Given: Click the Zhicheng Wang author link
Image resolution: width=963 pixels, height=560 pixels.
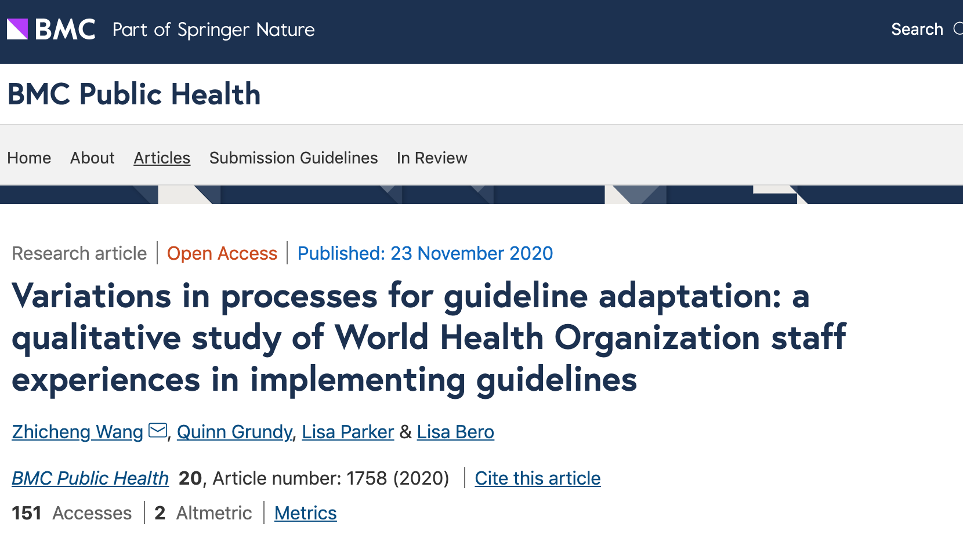Looking at the screenshot, I should pyautogui.click(x=76, y=431).
